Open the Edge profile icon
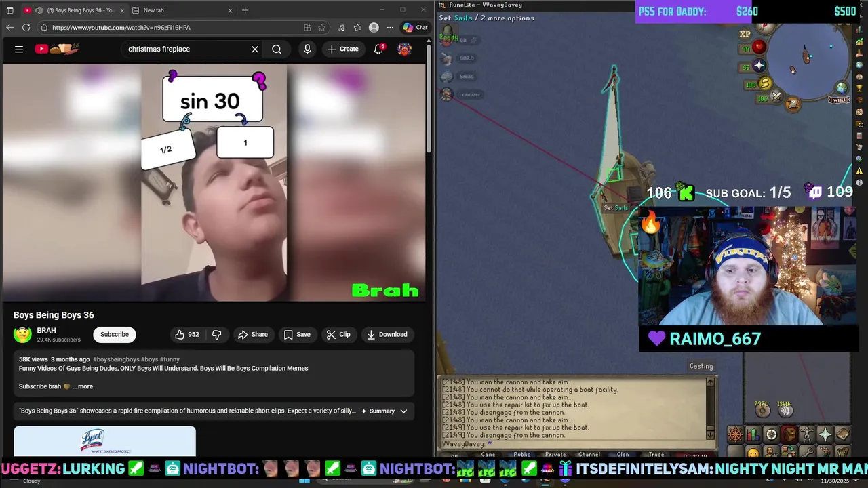The image size is (868, 488). (374, 28)
